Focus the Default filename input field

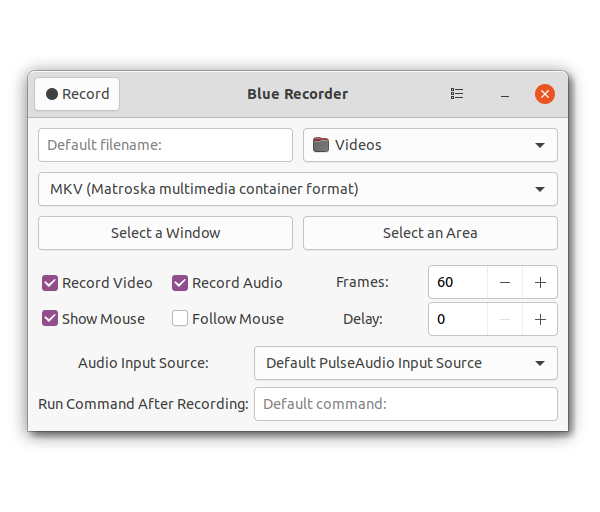tap(165, 145)
